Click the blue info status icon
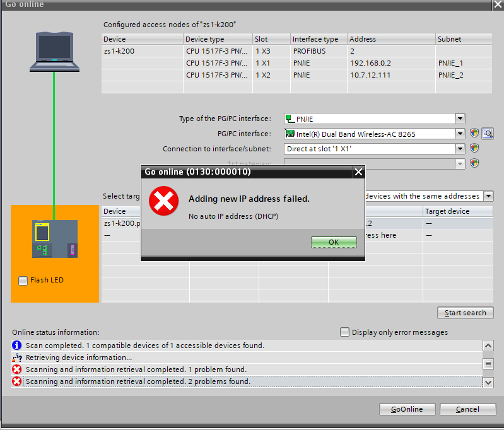The height and width of the screenshot is (430, 504). 16,345
